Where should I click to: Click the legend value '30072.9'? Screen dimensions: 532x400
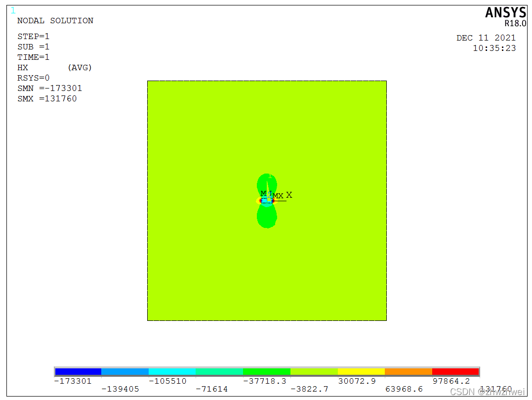(357, 381)
